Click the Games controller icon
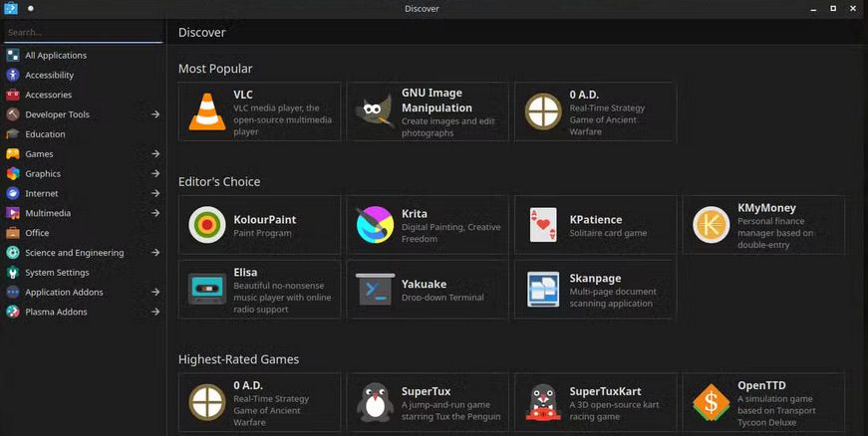The image size is (868, 436). (x=13, y=153)
